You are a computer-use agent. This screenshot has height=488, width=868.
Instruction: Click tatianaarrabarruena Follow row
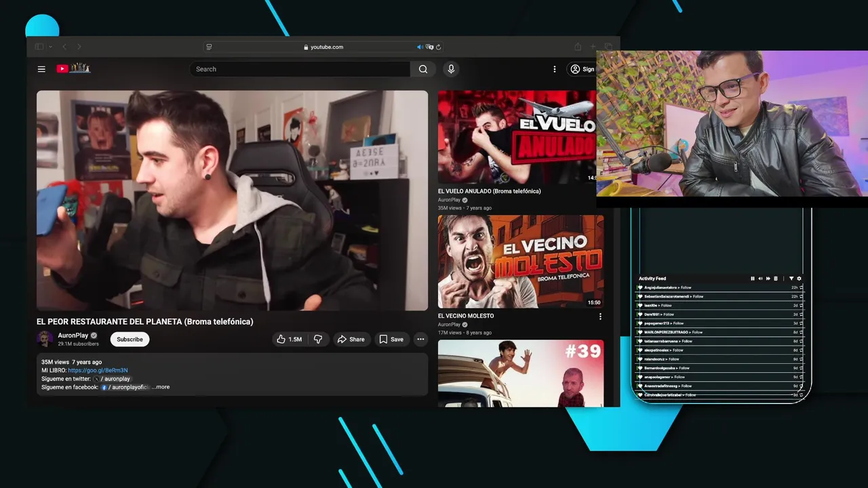click(x=720, y=341)
